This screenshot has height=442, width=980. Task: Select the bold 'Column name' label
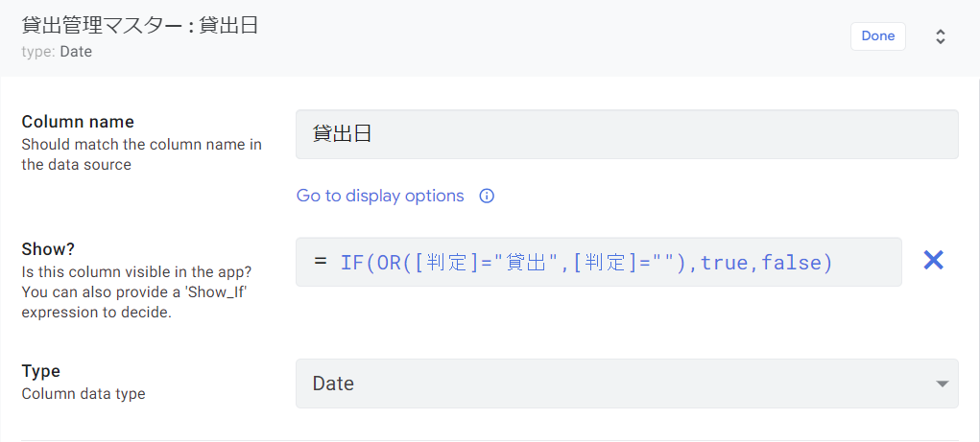click(x=78, y=122)
